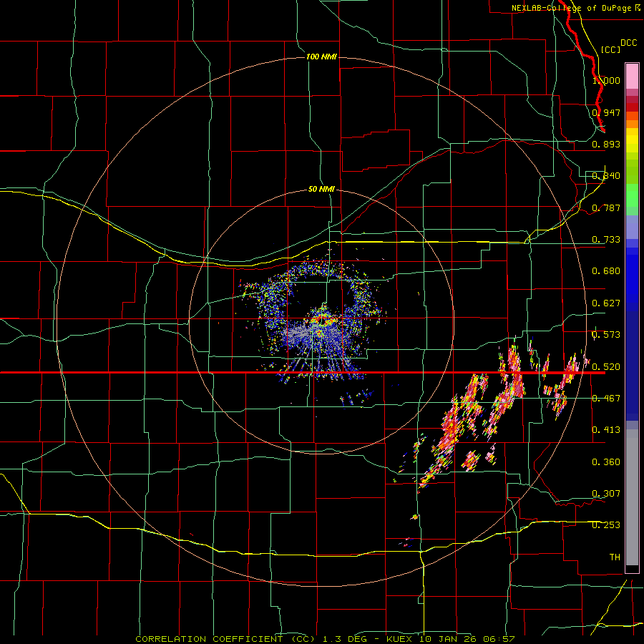The image size is (644, 644).
Task: Click the CORRELATION COEFFICIENT (CC) caption text
Action: pos(225,639)
